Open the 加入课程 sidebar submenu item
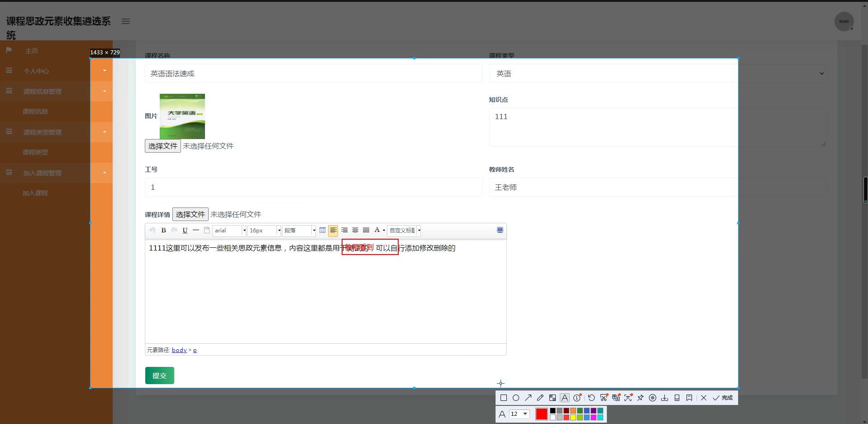 (35, 193)
